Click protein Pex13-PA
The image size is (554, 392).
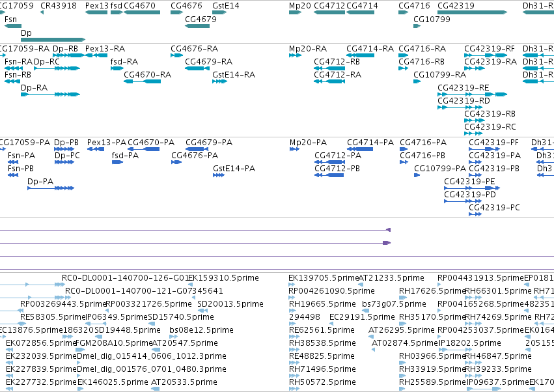coord(96,149)
